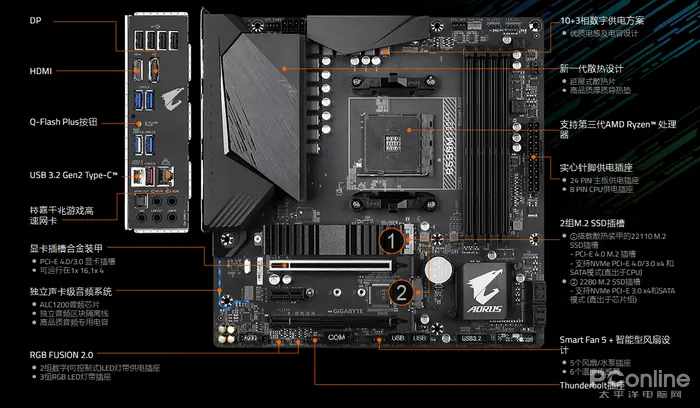Image resolution: width=700 pixels, height=408 pixels.
Task: Click the short black PCIe x1 slot
Action: [x=288, y=293]
